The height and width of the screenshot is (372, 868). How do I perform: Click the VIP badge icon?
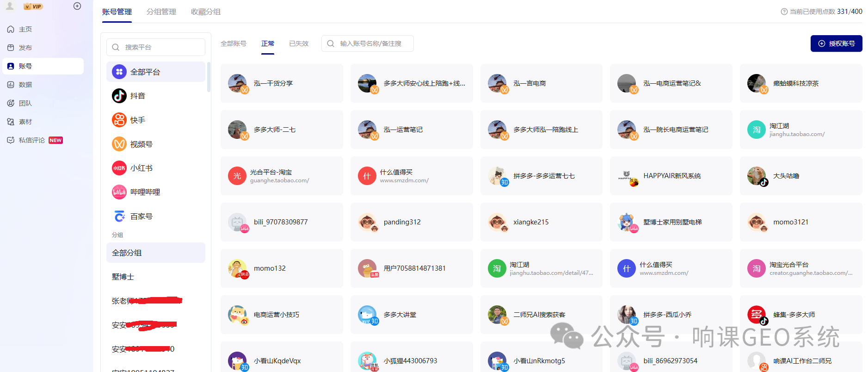click(33, 6)
